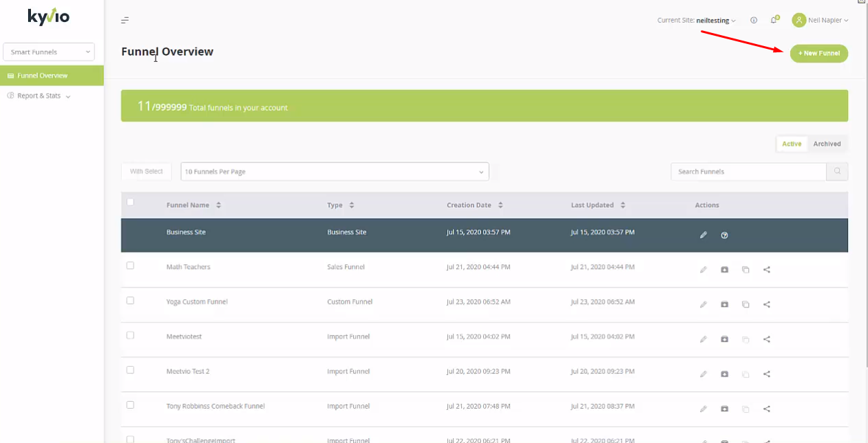Image resolution: width=868 pixels, height=443 pixels.
Task: Click Jul 23, 2020 06:52 AM creation date
Action: click(478, 302)
